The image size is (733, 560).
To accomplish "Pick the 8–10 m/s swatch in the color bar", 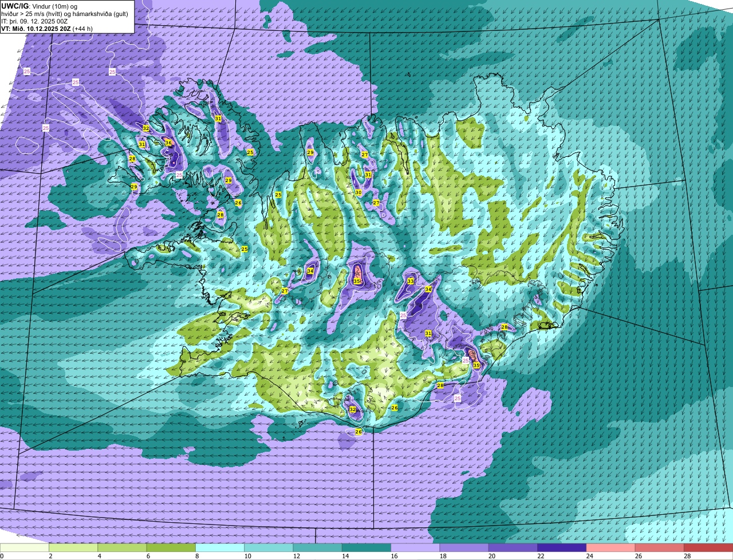I will [220, 548].
